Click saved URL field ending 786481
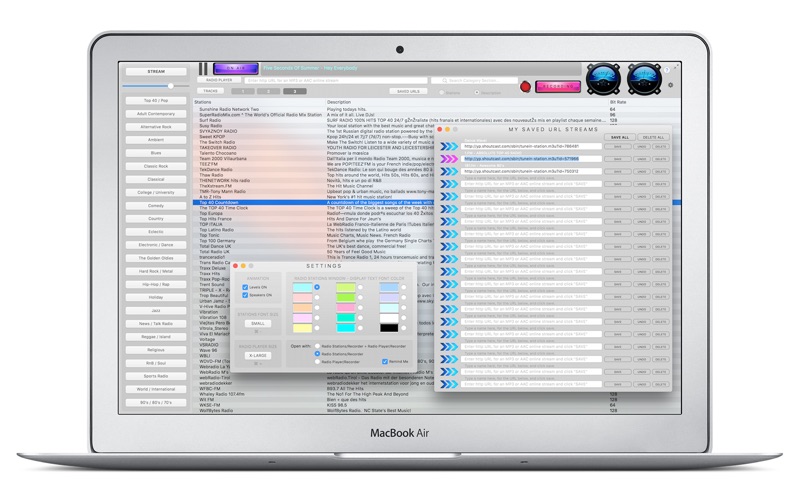The height and width of the screenshot is (500, 800). [532, 146]
